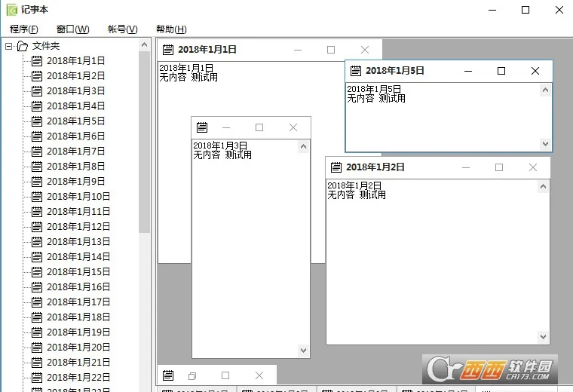Minimize the 2018年1月2日 child window
573x392 pixels.
466,167
